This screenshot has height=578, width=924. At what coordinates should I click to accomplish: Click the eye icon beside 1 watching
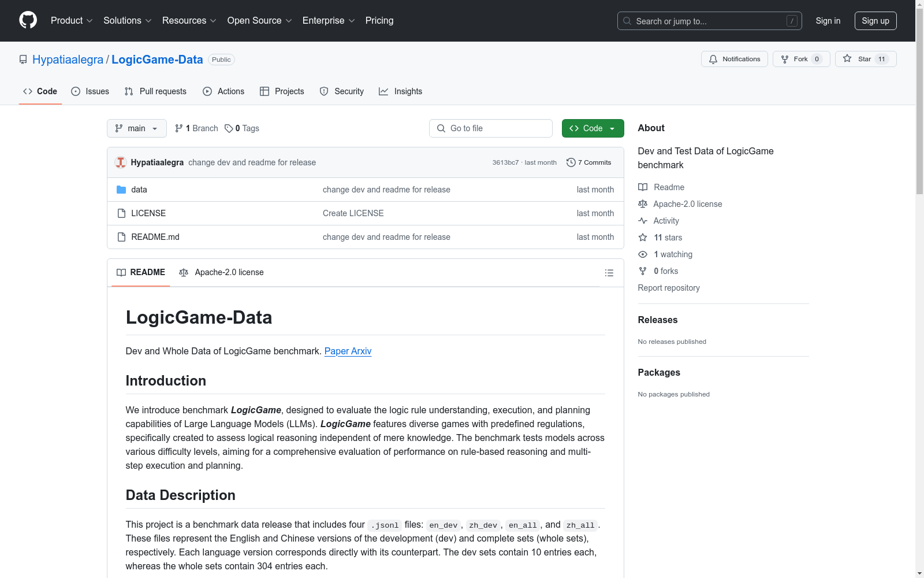pos(643,254)
